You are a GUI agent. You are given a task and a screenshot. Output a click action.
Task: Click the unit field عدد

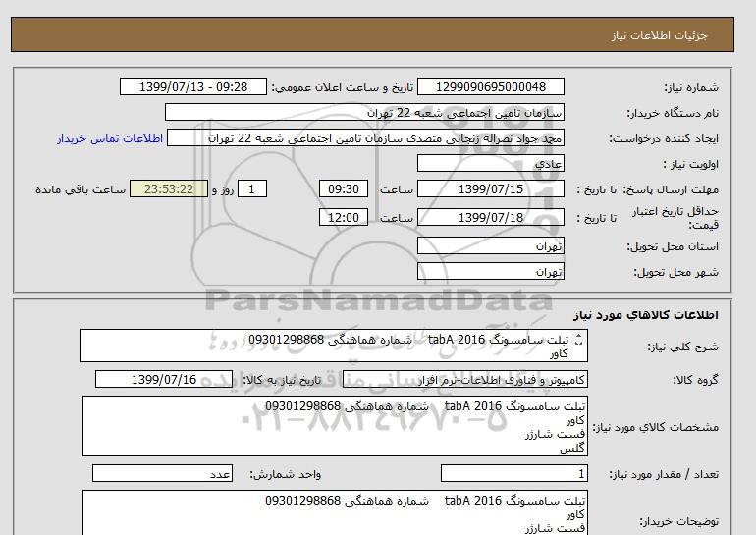(162, 474)
